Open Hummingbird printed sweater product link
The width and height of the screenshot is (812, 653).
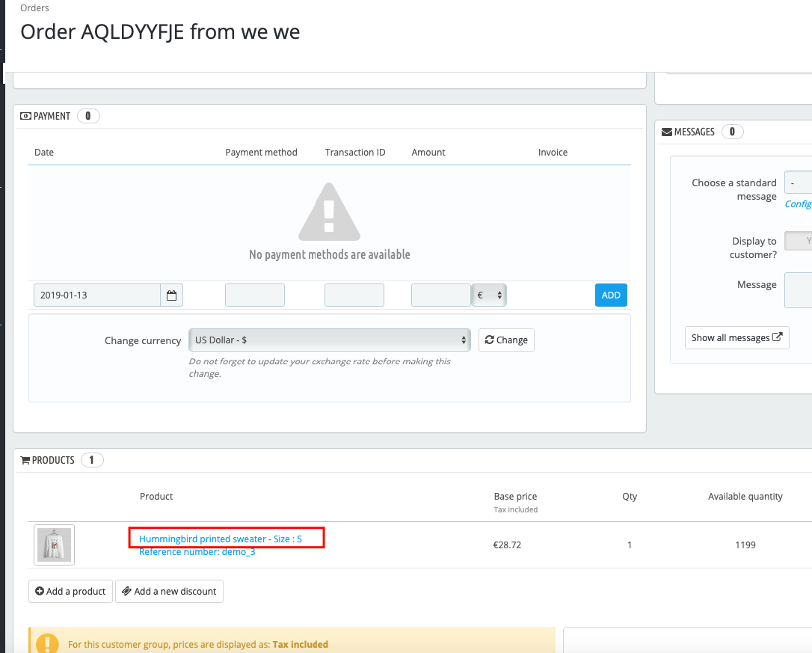[220, 539]
